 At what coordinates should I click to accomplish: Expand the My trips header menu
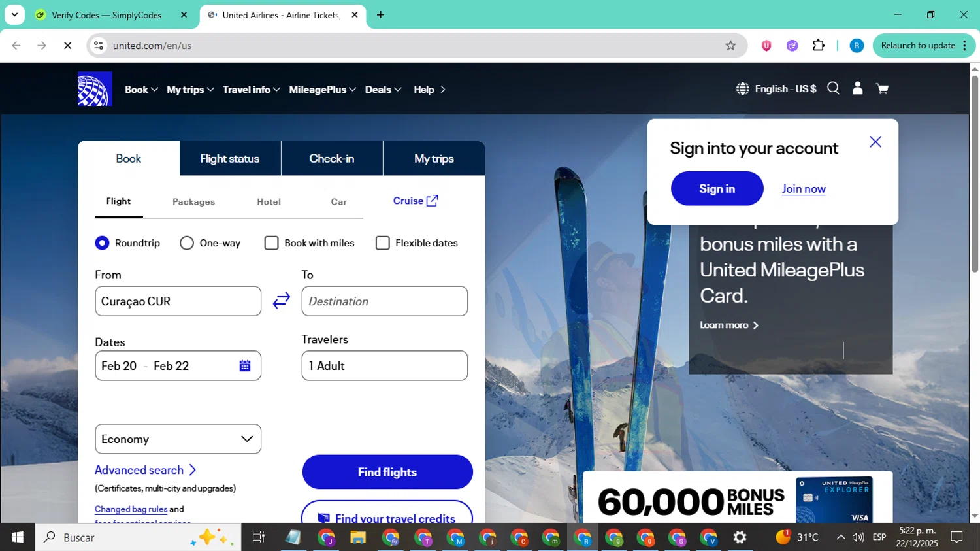point(190,90)
